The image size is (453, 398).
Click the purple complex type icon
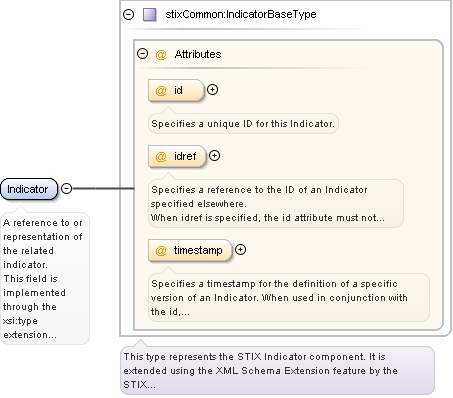pos(150,15)
